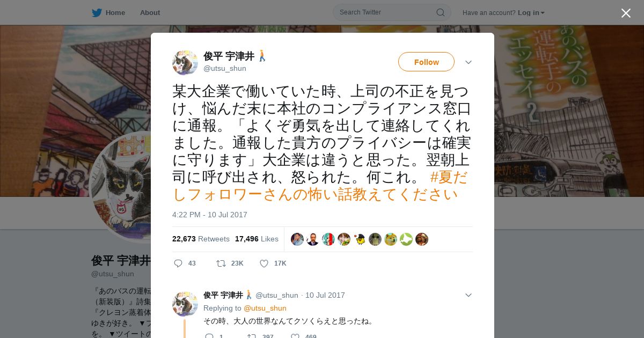The image size is (644, 338).
Task: Like the tweet via the 17K heart icon
Action: point(264,263)
